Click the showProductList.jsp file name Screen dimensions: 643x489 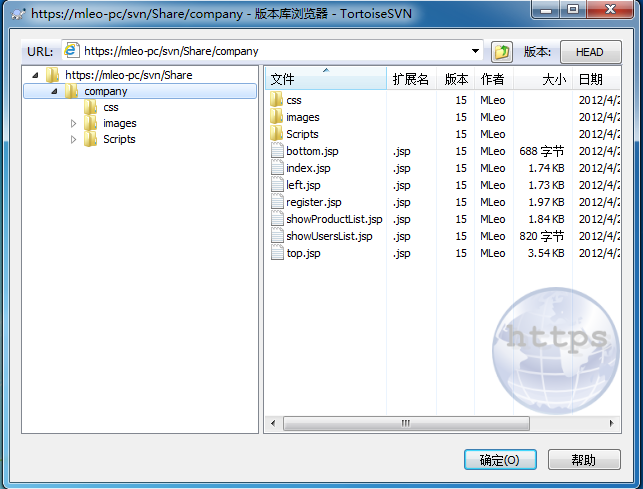point(334,219)
